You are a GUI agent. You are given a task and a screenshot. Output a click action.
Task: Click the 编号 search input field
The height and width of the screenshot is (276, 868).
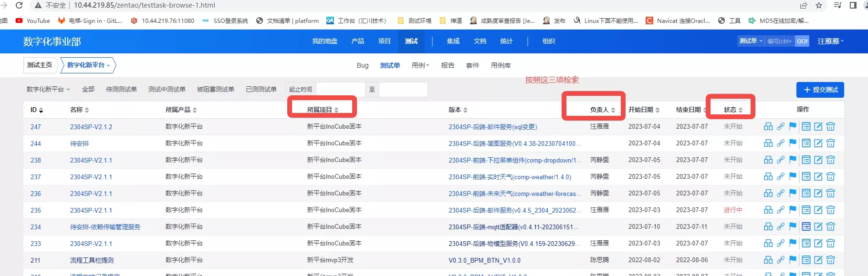[780, 41]
